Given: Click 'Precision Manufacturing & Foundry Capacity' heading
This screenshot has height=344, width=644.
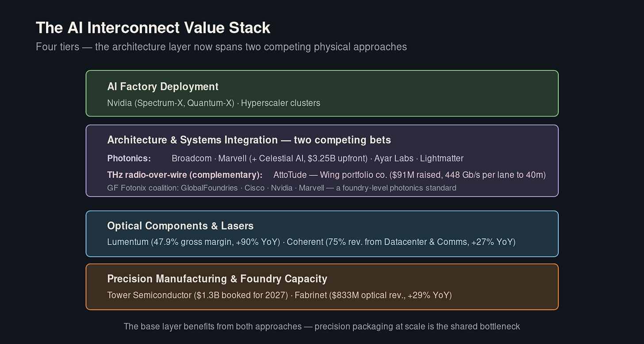Looking at the screenshot, I should [217, 279].
